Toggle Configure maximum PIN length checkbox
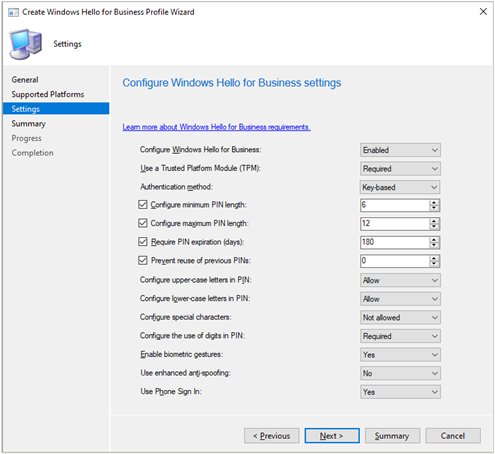The width and height of the screenshot is (495, 454). [x=143, y=223]
